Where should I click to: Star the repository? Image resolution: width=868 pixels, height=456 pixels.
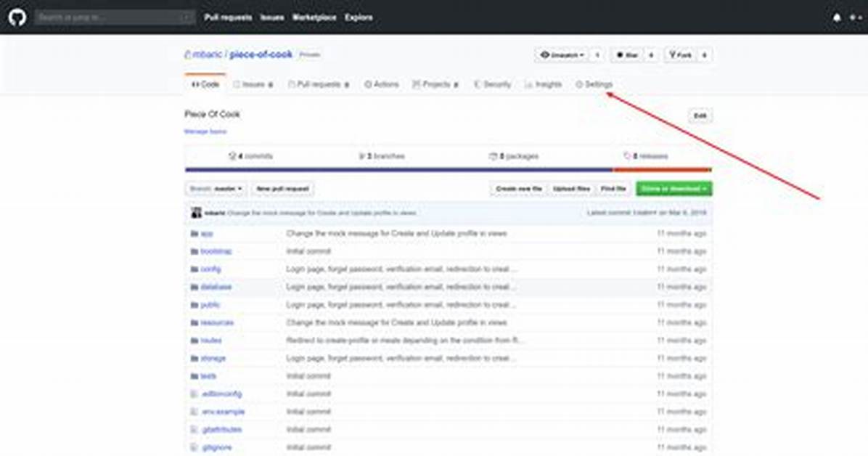tap(627, 55)
